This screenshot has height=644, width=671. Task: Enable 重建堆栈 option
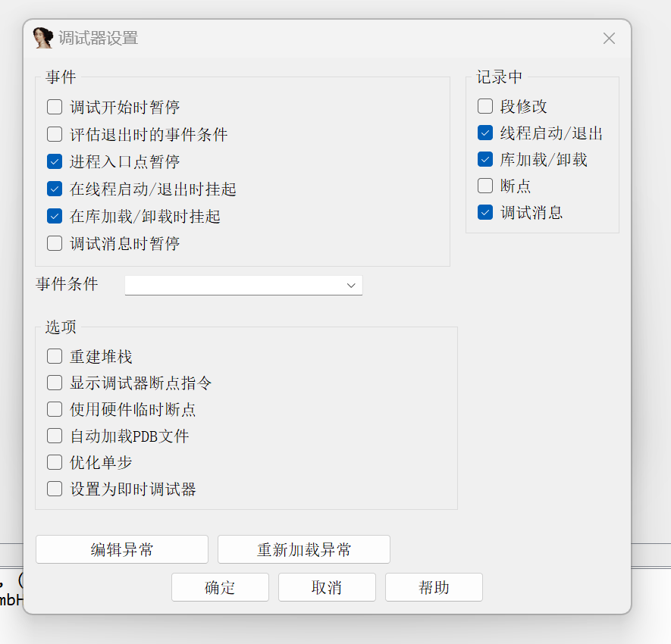tap(54, 356)
